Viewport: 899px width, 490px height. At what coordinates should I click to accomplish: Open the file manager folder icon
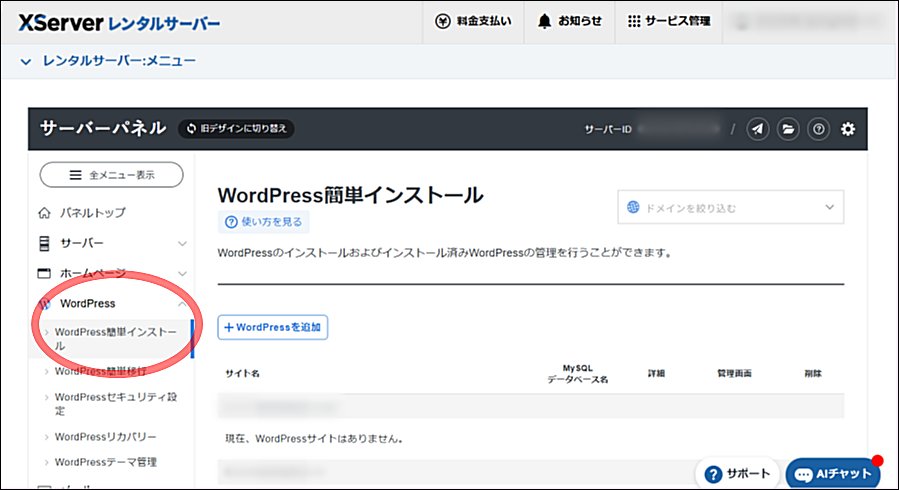click(788, 129)
